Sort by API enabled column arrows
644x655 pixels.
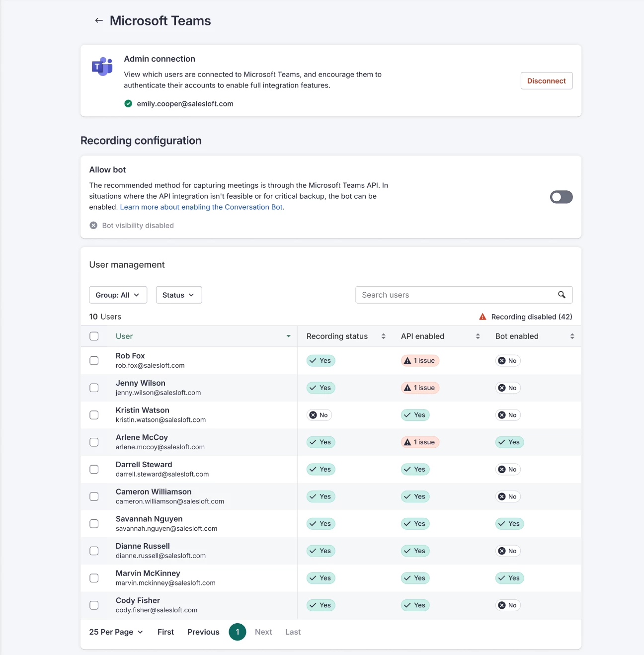tap(478, 336)
